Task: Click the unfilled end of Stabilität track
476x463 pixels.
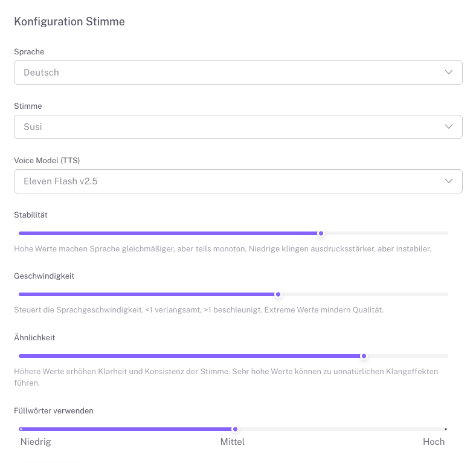Action: [444, 233]
